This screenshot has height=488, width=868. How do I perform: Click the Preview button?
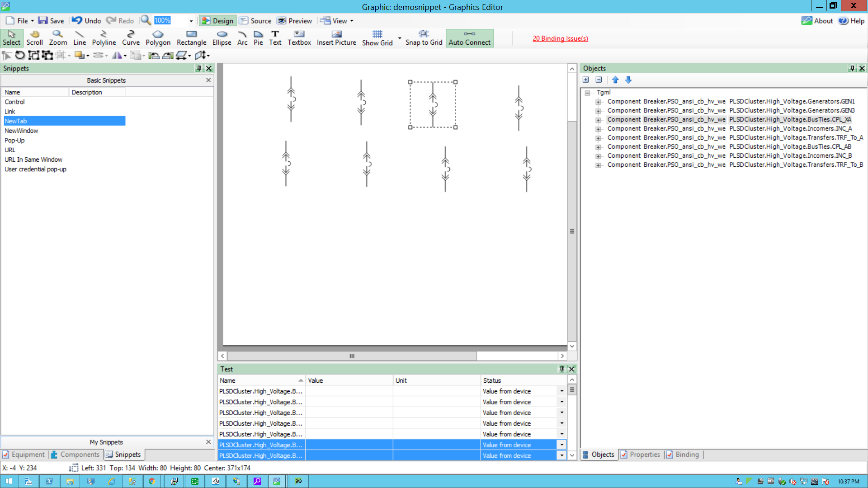tap(294, 21)
